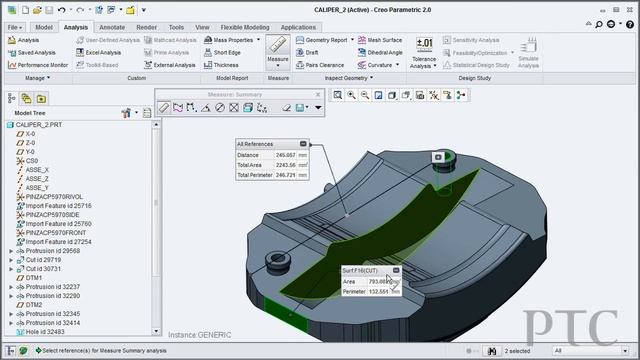Open Saved Analysis
This screenshot has width=640, height=360.
tap(32, 53)
